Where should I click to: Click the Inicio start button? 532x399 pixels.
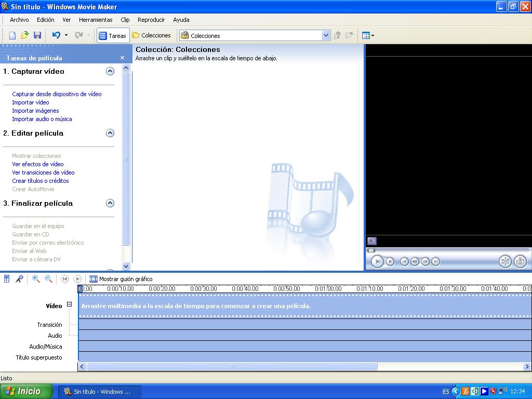point(26,391)
